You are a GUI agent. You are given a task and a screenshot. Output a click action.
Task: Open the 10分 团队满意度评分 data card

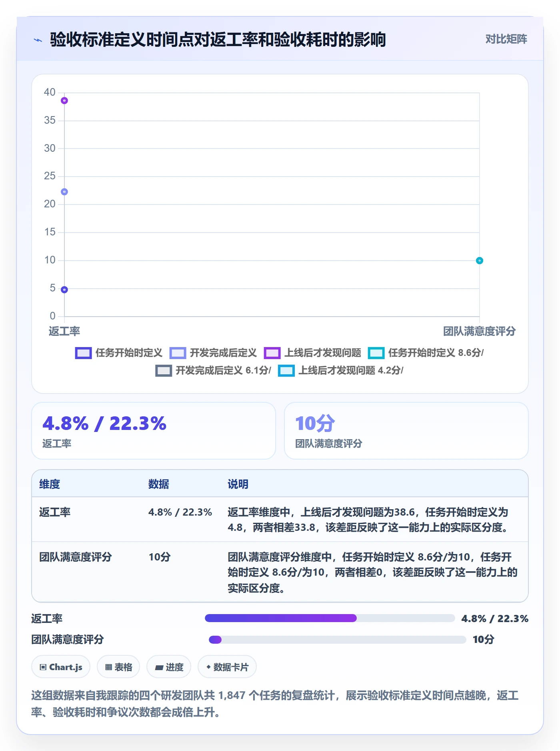[406, 431]
